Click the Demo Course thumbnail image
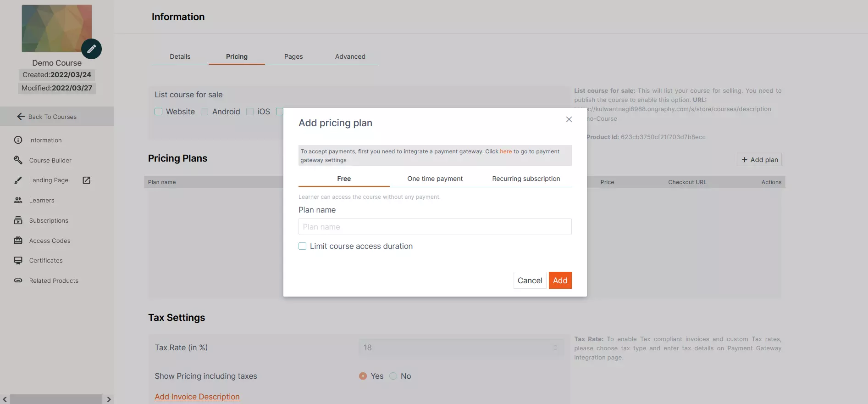868x404 pixels. 57,28
